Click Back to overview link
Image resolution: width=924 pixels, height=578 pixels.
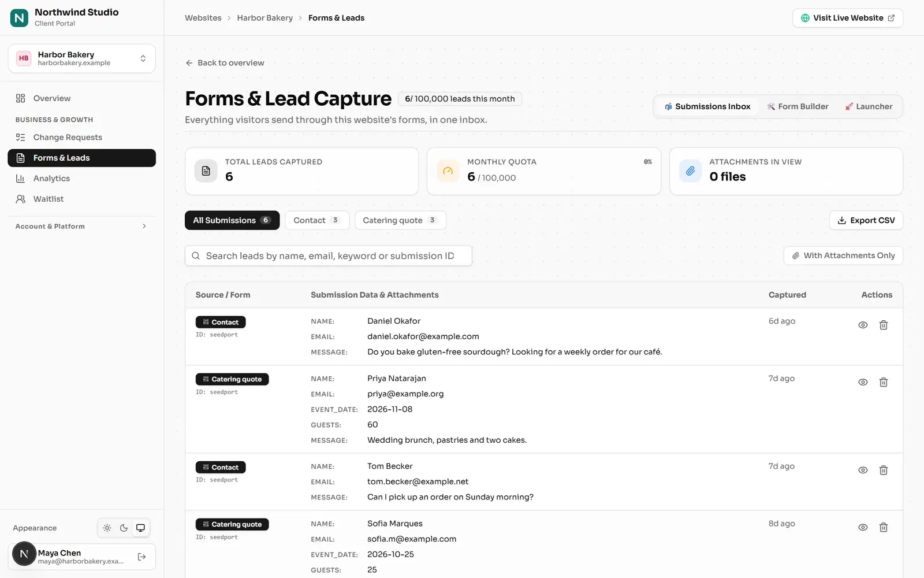point(225,63)
